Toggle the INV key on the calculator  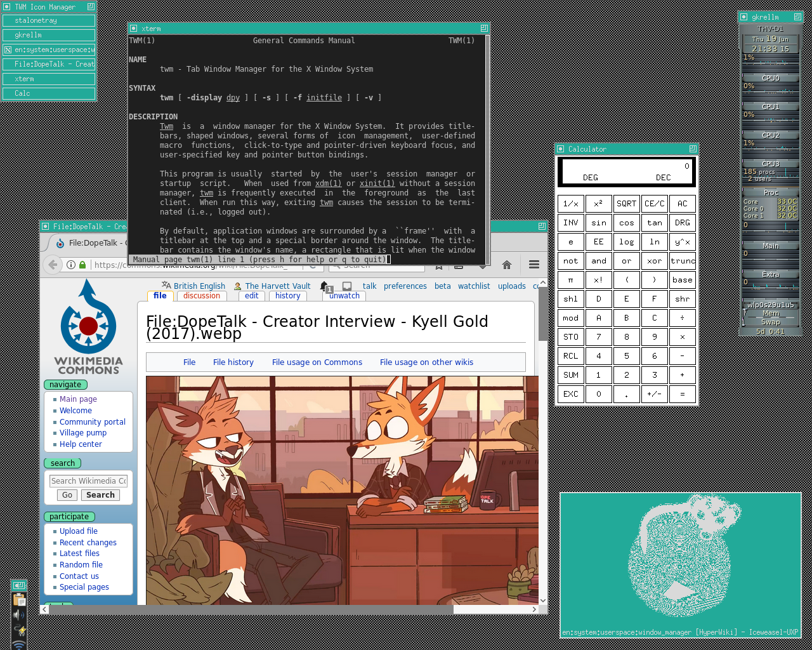tap(570, 223)
